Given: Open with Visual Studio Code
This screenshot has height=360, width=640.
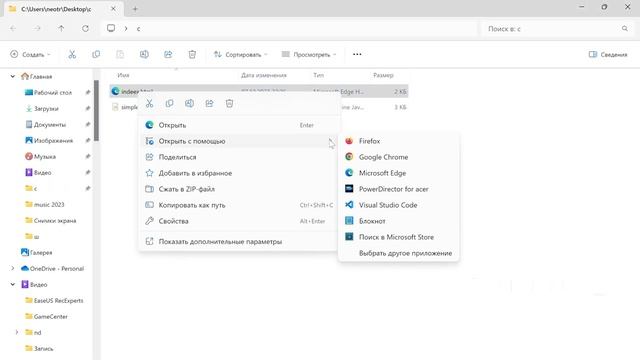Looking at the screenshot, I should click(399, 205).
